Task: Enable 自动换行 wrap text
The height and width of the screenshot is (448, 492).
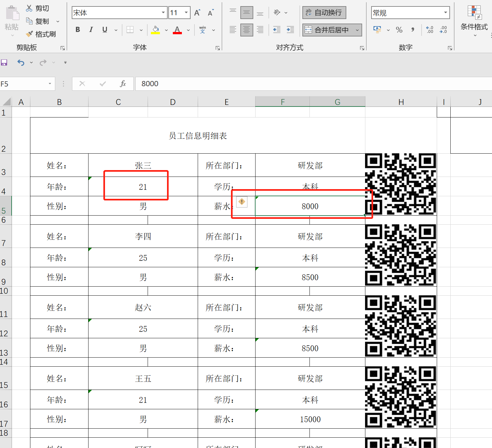Action: (324, 13)
